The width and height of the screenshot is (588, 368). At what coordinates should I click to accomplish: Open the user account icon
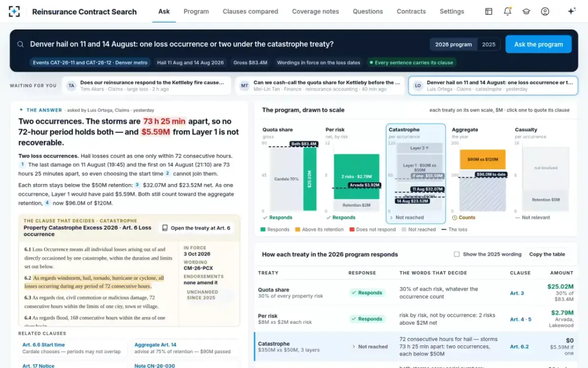click(x=545, y=11)
